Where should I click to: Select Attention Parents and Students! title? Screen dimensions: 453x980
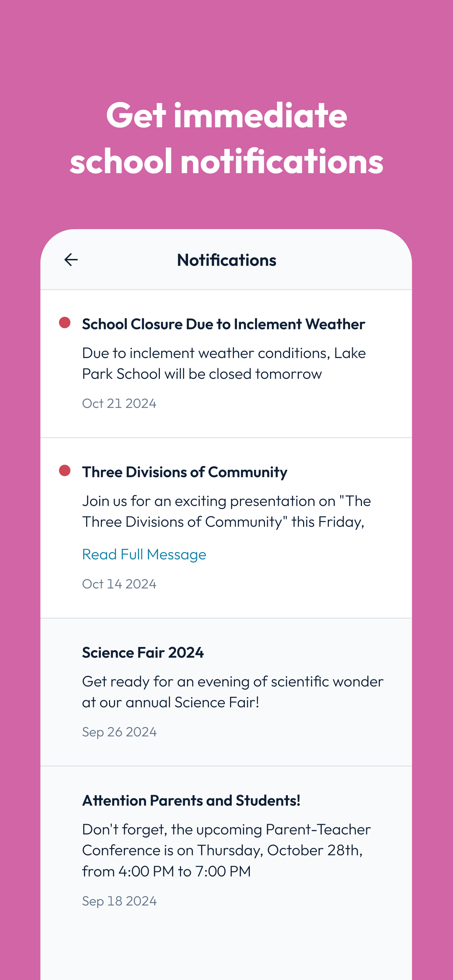click(x=191, y=800)
